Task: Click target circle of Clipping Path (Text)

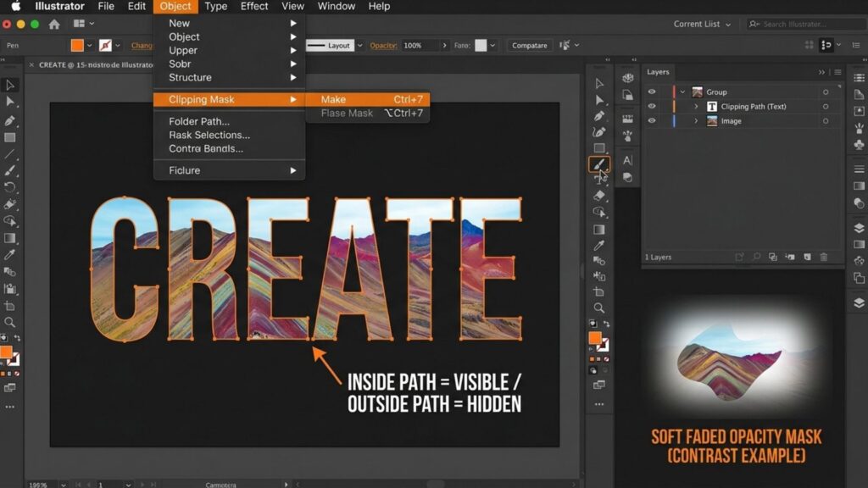Action: point(826,106)
